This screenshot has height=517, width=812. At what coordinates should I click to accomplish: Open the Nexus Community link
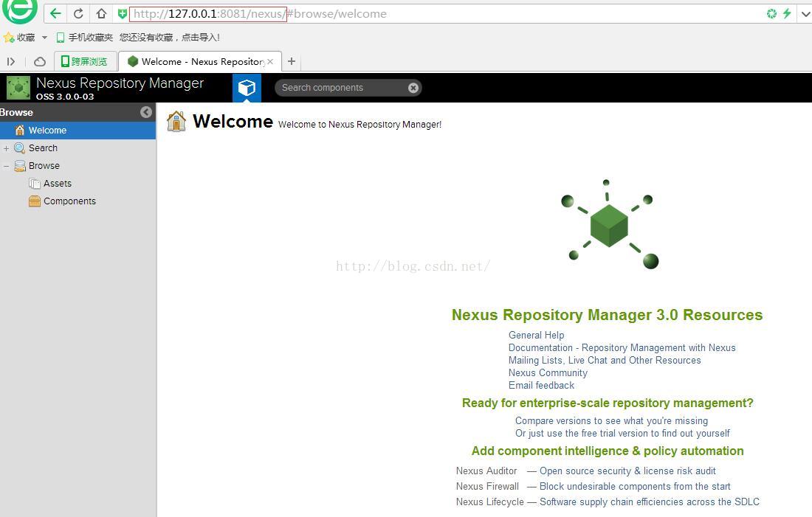(x=548, y=372)
